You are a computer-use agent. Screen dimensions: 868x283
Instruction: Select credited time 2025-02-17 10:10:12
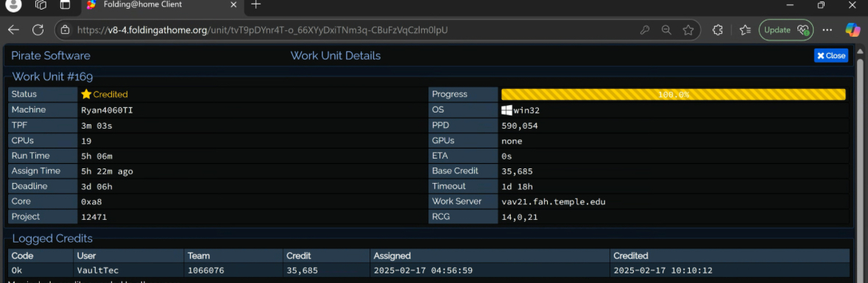click(663, 271)
